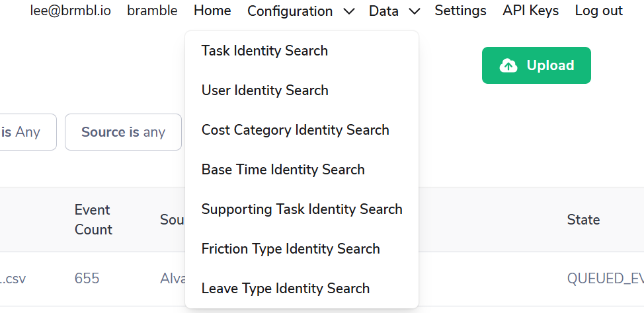The height and width of the screenshot is (313, 644).
Task: Select Task Identity Search menu item
Action: [x=264, y=51]
